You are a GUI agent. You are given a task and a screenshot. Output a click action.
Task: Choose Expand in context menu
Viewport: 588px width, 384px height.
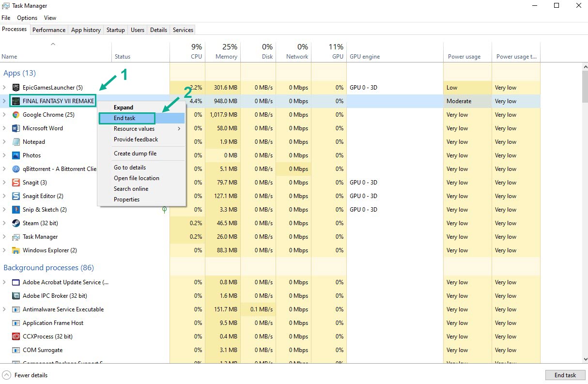141,108
